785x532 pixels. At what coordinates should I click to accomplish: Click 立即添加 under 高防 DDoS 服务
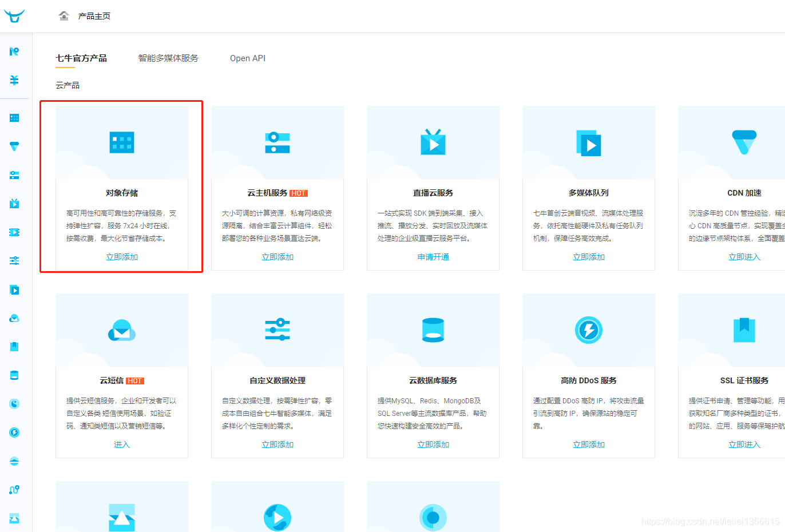coord(589,444)
